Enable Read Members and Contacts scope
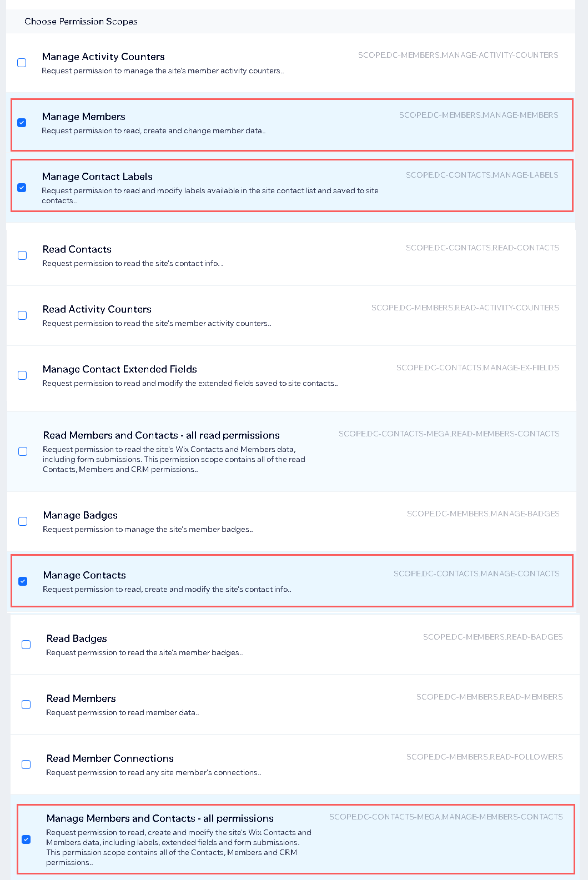Viewport: 588px width, 880px height. pos(22,451)
